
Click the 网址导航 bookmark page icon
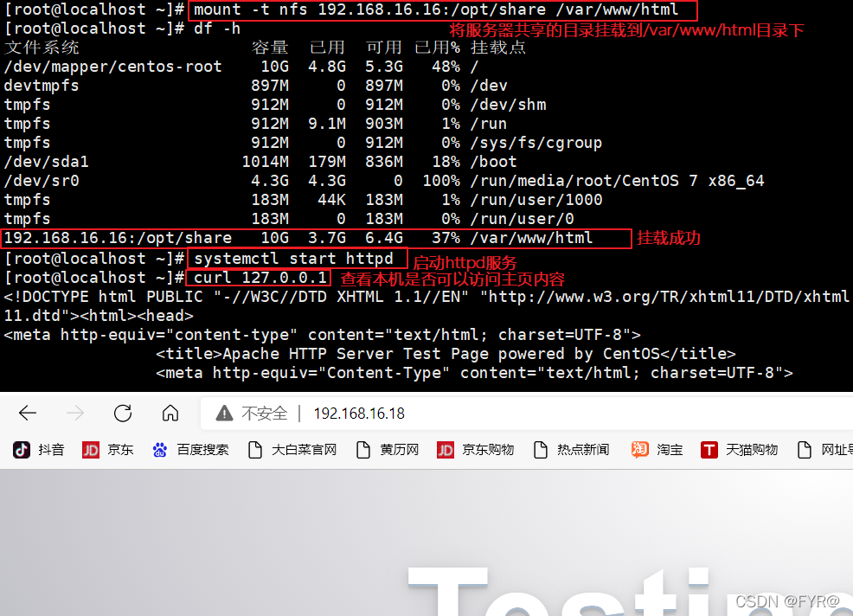(804, 450)
